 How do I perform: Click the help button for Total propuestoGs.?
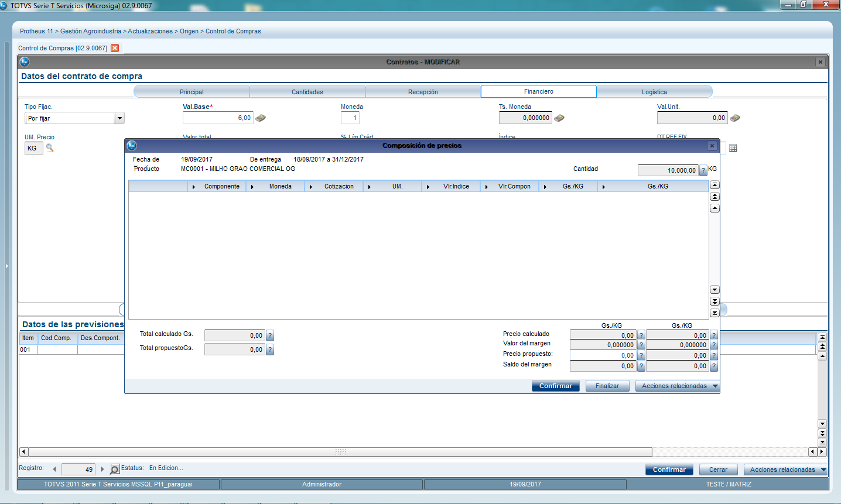[x=270, y=349]
